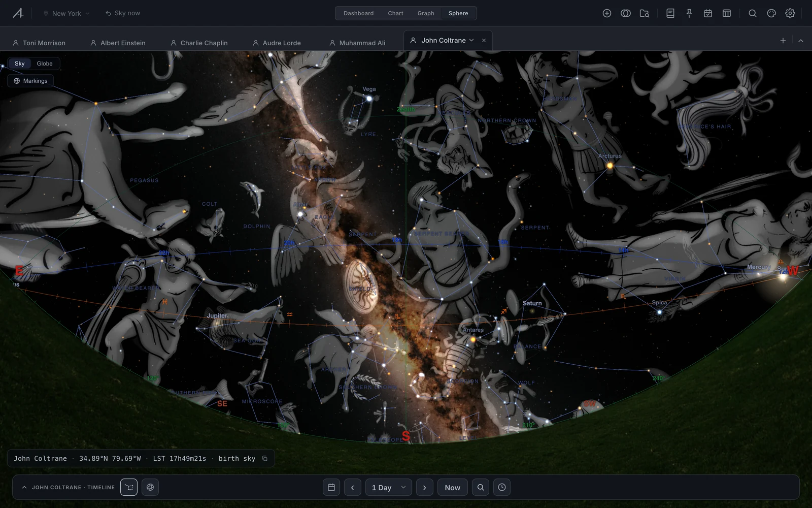Click the Now button in timeline
The width and height of the screenshot is (812, 508).
click(453, 487)
